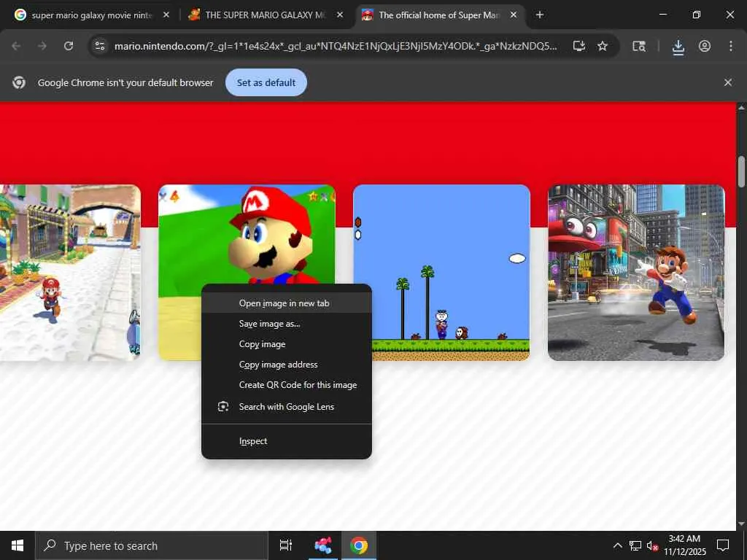747x560 pixels.
Task: Choose 'Create QR Code for this image'
Action: (286, 385)
